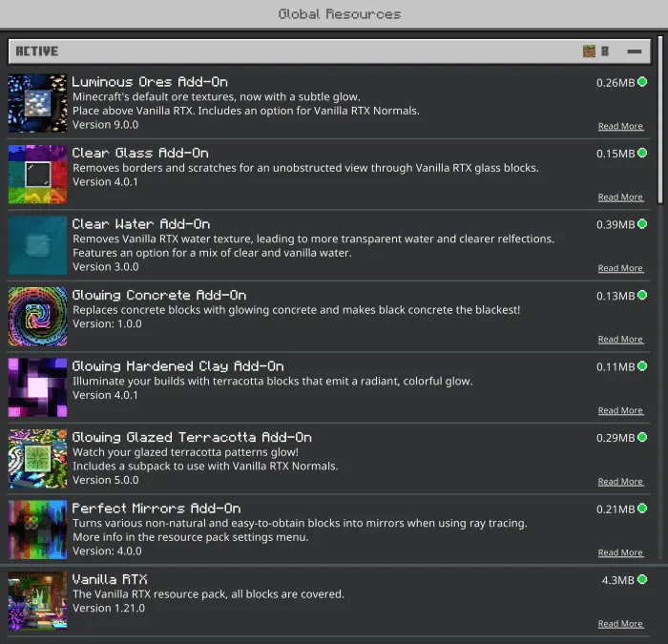This screenshot has height=644, width=668.
Task: Open Read More for Perfect Mirrors Add-On
Action: (x=620, y=552)
